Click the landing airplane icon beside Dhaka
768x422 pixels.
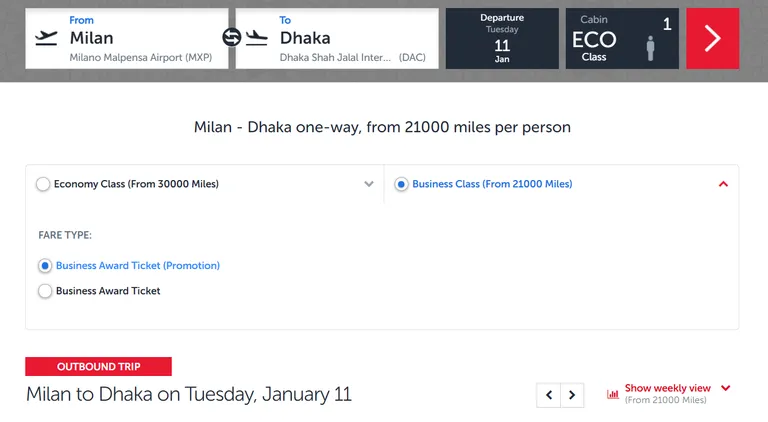click(257, 38)
